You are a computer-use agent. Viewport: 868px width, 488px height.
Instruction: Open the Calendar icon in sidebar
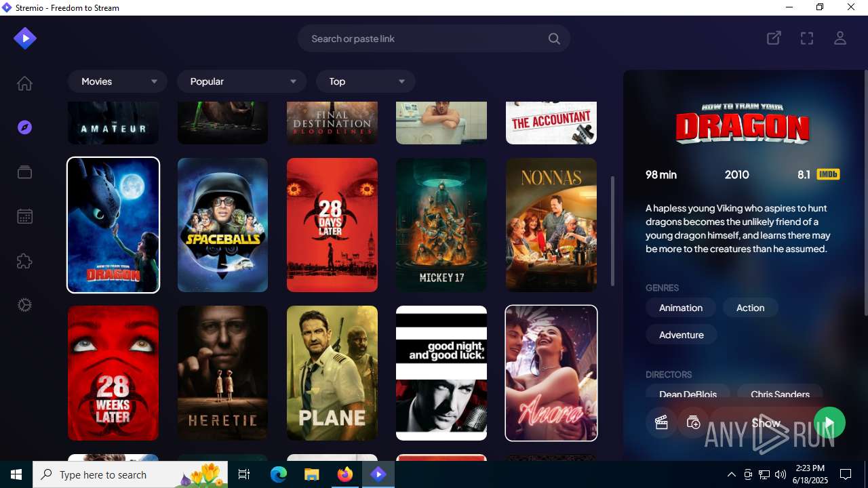tap(24, 217)
